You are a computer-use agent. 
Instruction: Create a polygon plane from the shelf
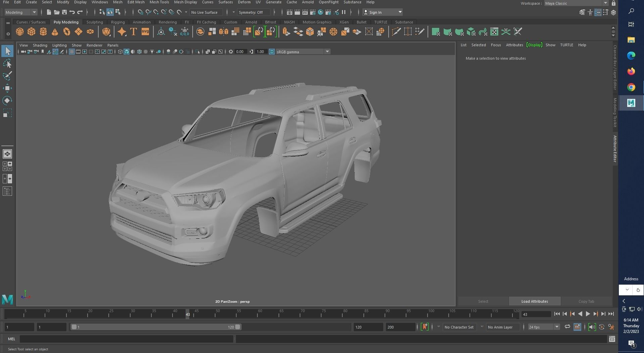(79, 32)
